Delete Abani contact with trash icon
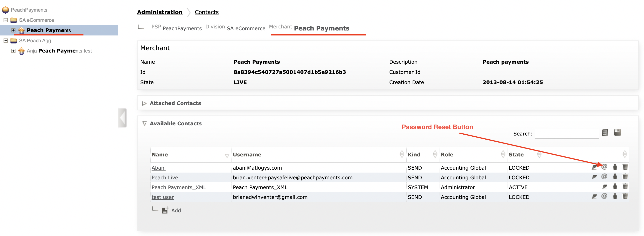644x236 pixels. [625, 166]
